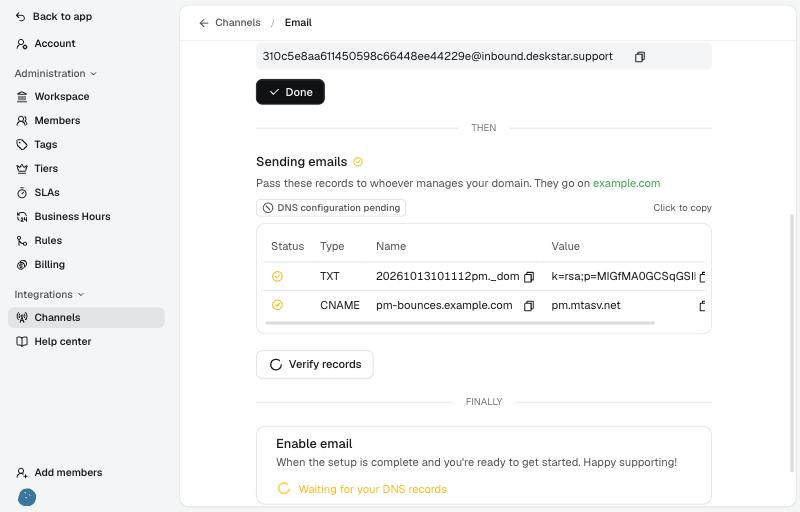Collapse the Integrations section
Viewport: 800px width, 512px height.
[x=49, y=294]
